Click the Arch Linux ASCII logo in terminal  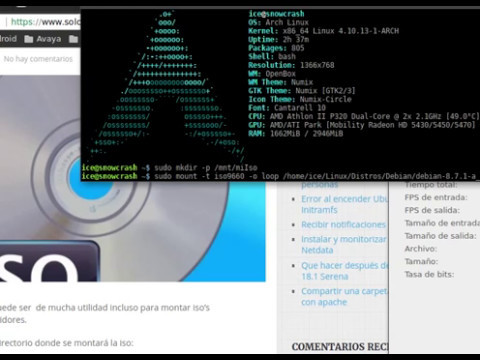click(x=166, y=85)
